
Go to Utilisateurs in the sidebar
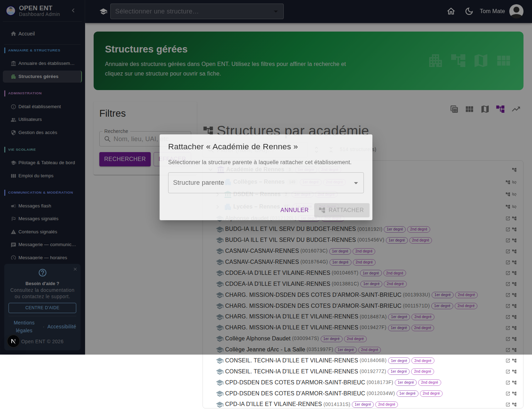[42, 119]
